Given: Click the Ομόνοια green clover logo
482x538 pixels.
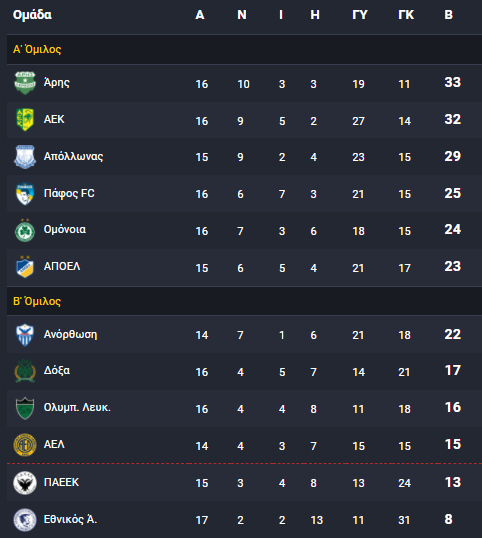Looking at the screenshot, I should pos(25,230).
